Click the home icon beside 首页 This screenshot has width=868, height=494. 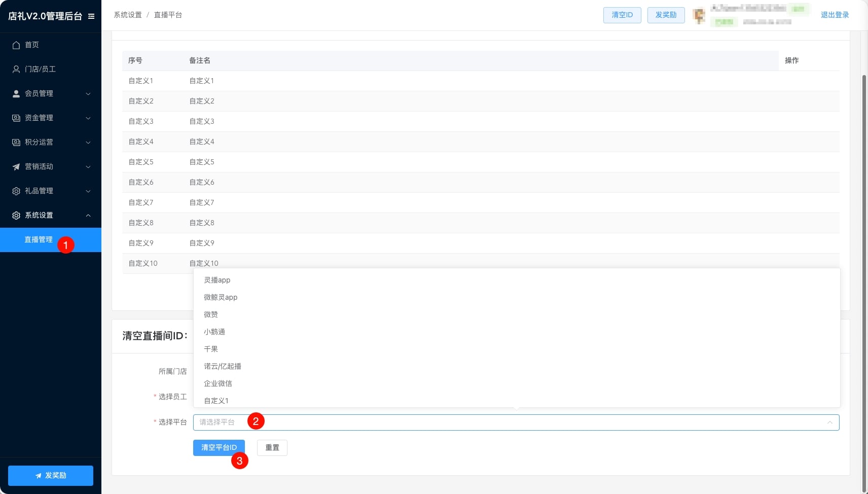coord(16,45)
